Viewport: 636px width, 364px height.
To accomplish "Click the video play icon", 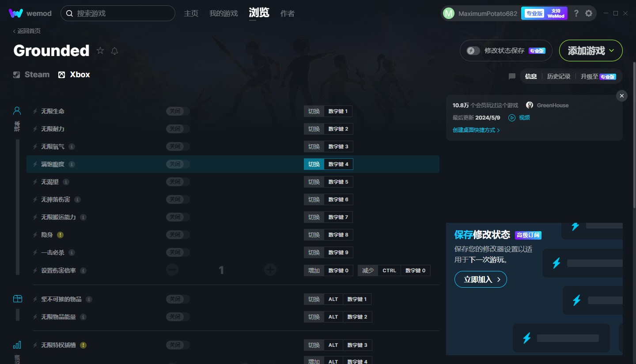I will [512, 118].
